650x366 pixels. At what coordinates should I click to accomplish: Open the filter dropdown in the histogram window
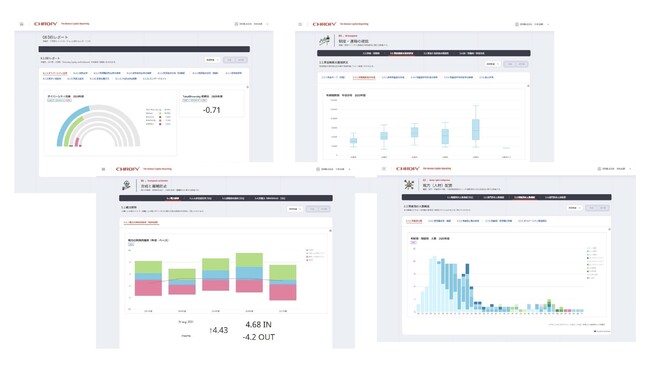pos(575,208)
